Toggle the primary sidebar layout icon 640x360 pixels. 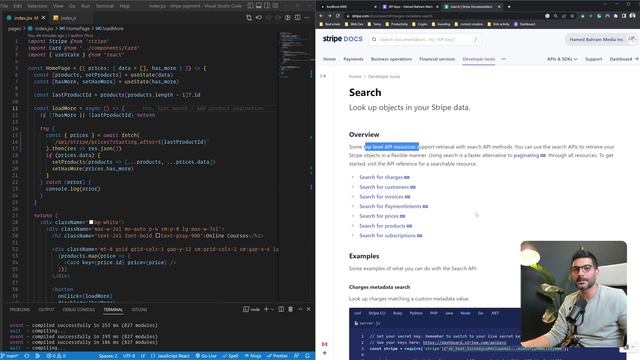tap(250, 6)
